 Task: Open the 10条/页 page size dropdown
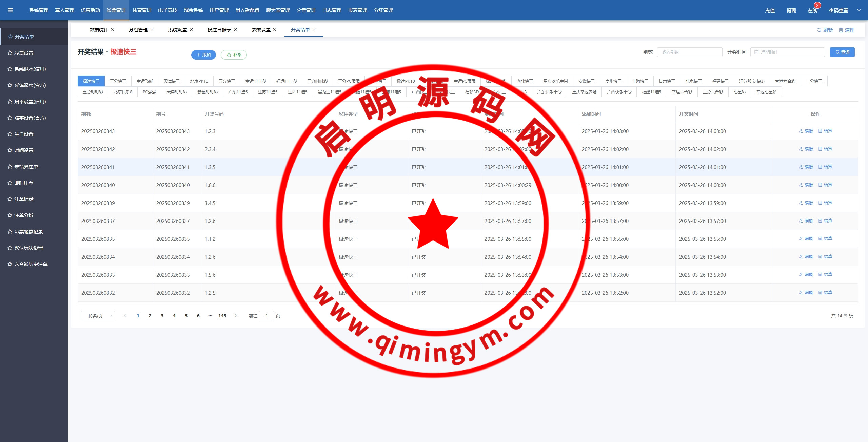coord(98,316)
